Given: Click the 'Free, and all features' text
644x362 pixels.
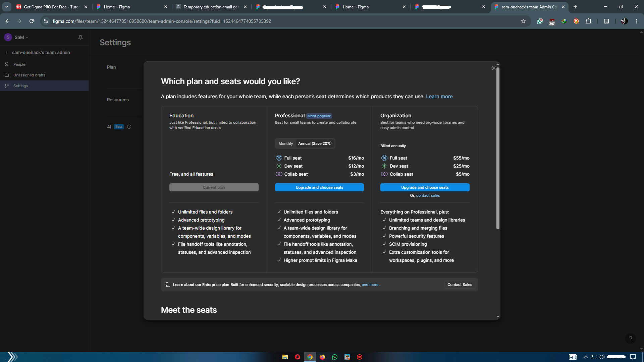Looking at the screenshot, I should pyautogui.click(x=191, y=174).
